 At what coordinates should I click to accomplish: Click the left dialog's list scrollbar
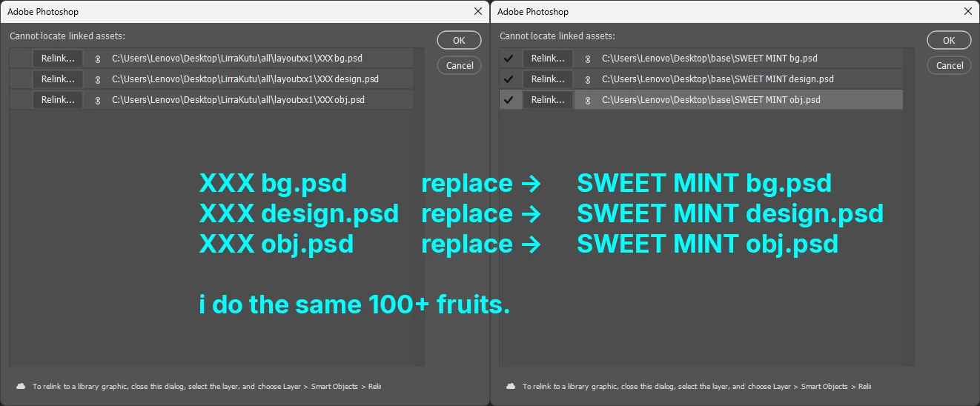[419, 207]
